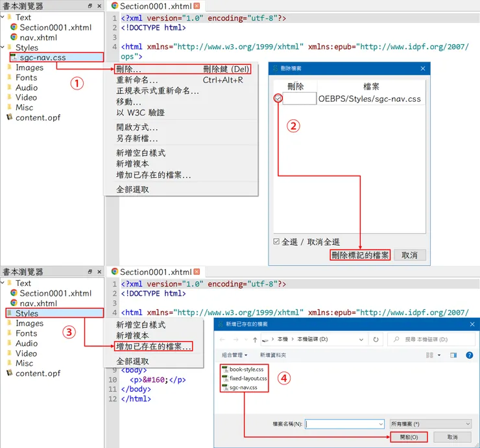Screen dimensions: 480x448
Task: Go back in the Add Existing Files dialog
Action: 222,339
